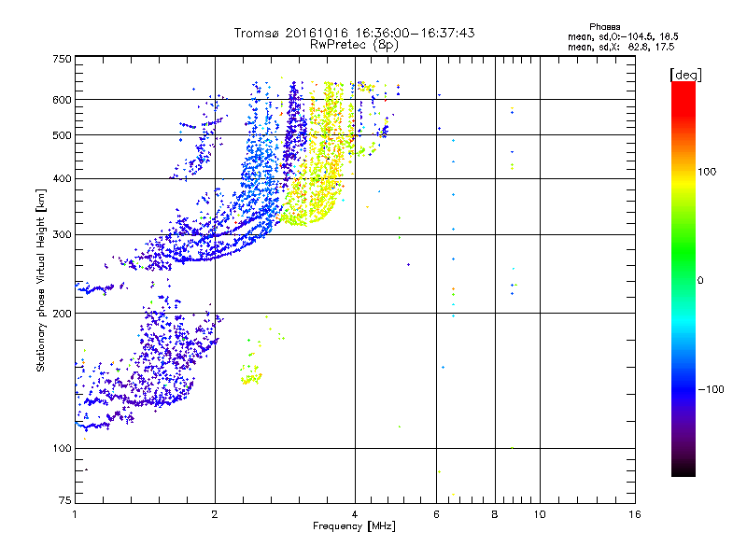
Task: Click the '400' y-axis tick label
Action: (x=62, y=178)
